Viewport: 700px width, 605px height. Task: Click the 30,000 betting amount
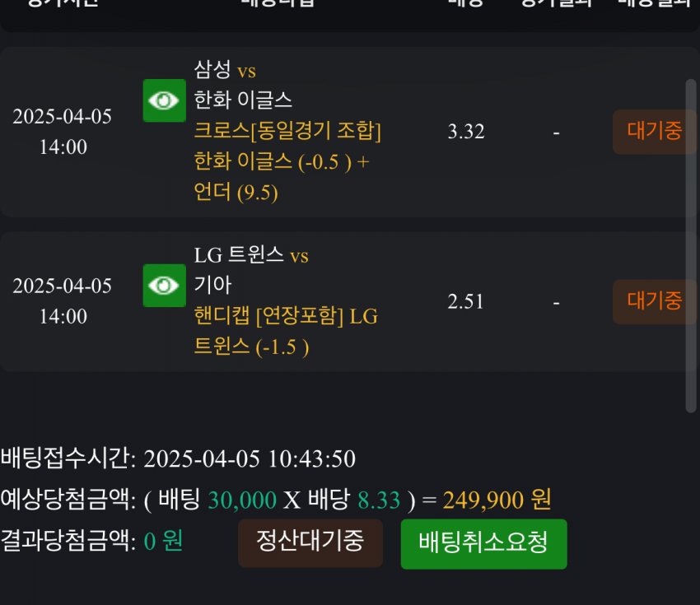tap(241, 500)
